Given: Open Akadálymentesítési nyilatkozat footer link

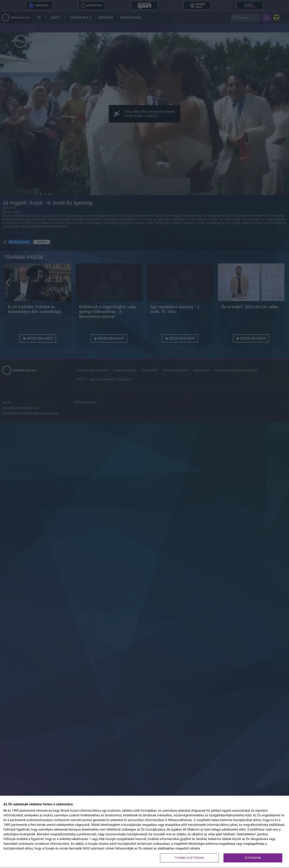Looking at the screenshot, I should coord(236,370).
